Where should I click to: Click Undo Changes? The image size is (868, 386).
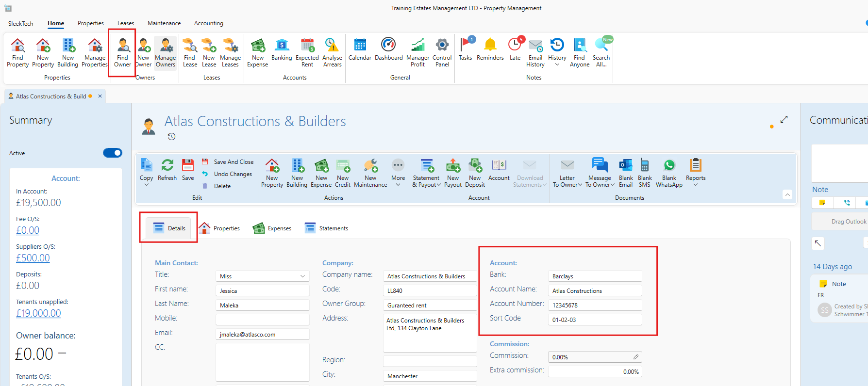pyautogui.click(x=227, y=174)
